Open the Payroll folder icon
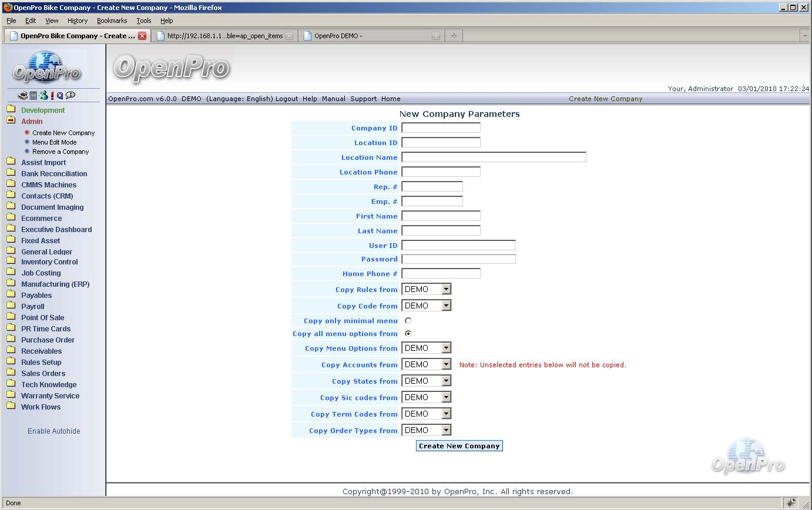The image size is (812, 510). 11,306
